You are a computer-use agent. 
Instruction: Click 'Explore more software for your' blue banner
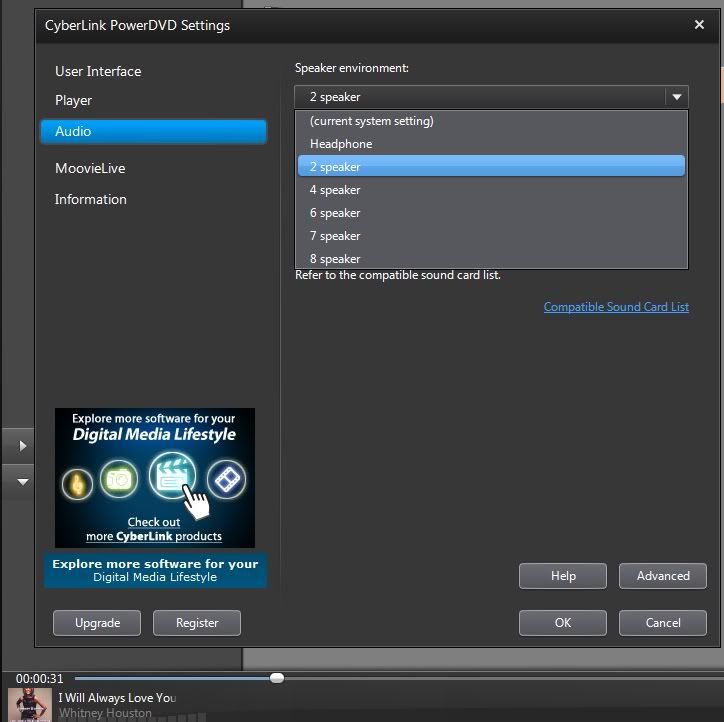[x=156, y=570]
